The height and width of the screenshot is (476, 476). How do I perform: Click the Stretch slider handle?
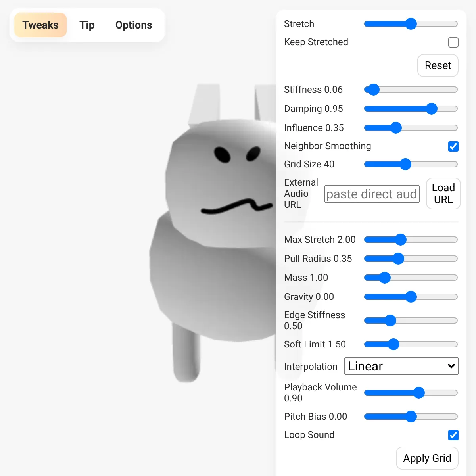click(411, 24)
